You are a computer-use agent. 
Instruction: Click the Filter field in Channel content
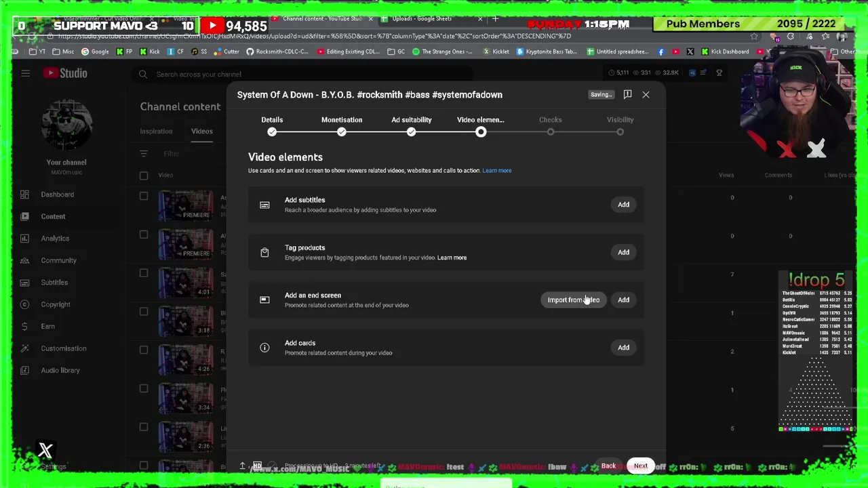[172, 154]
